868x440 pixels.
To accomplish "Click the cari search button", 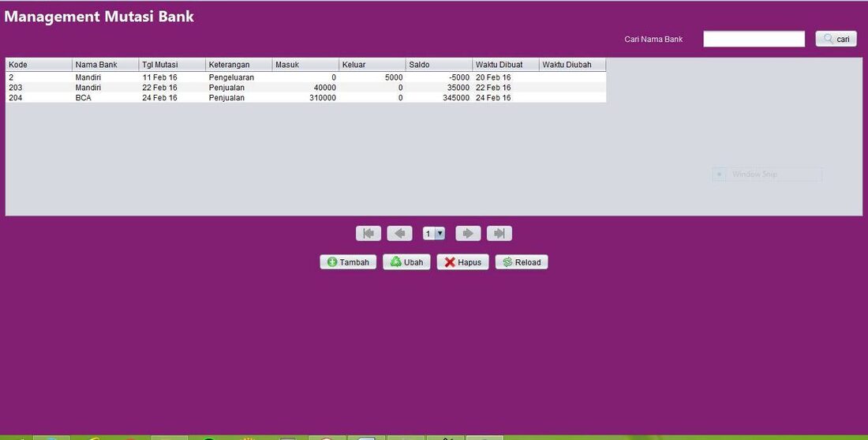I will click(836, 39).
